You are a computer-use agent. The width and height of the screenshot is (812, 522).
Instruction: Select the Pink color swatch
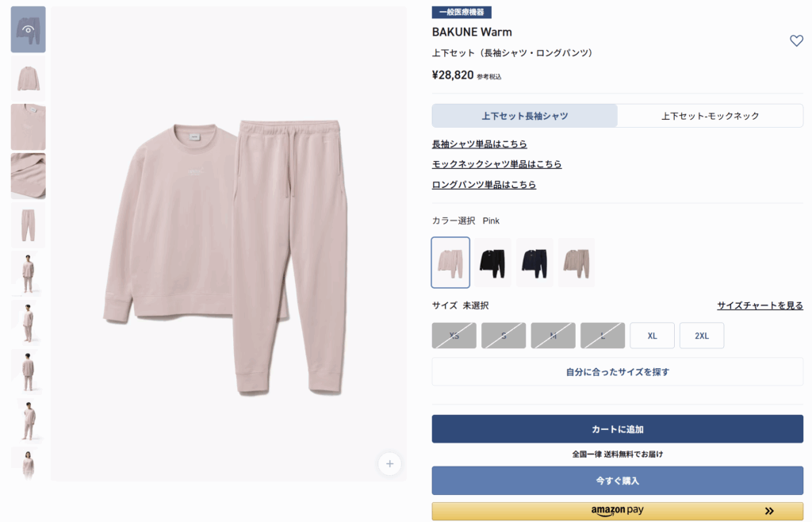(x=450, y=263)
